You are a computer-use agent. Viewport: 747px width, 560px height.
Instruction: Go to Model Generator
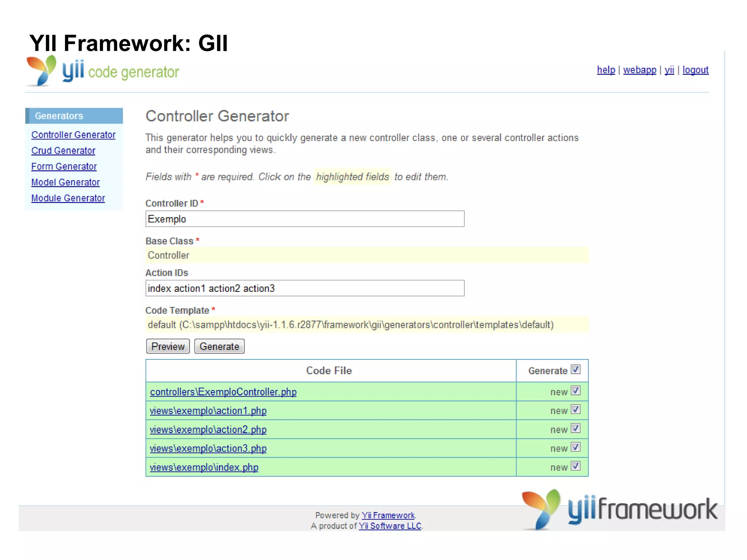click(65, 182)
